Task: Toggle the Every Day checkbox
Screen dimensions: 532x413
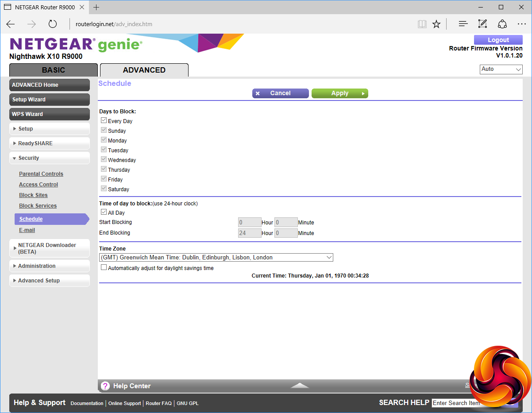Action: [x=104, y=120]
